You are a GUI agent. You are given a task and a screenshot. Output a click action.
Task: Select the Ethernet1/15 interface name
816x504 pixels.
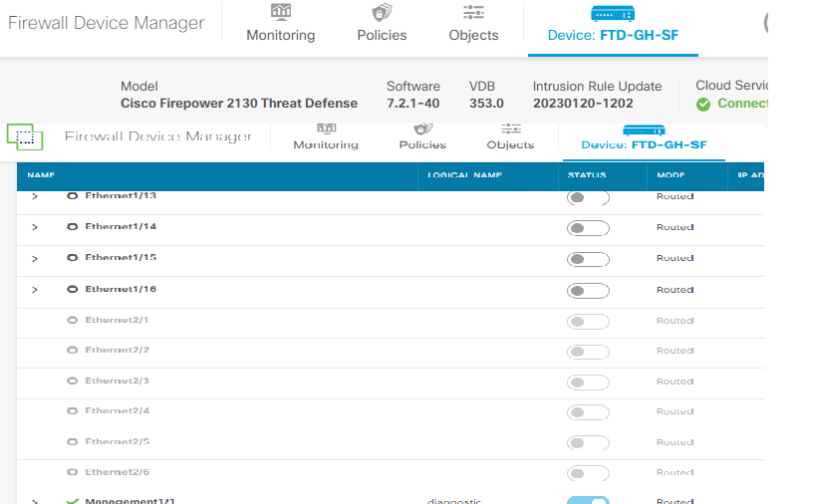(121, 257)
